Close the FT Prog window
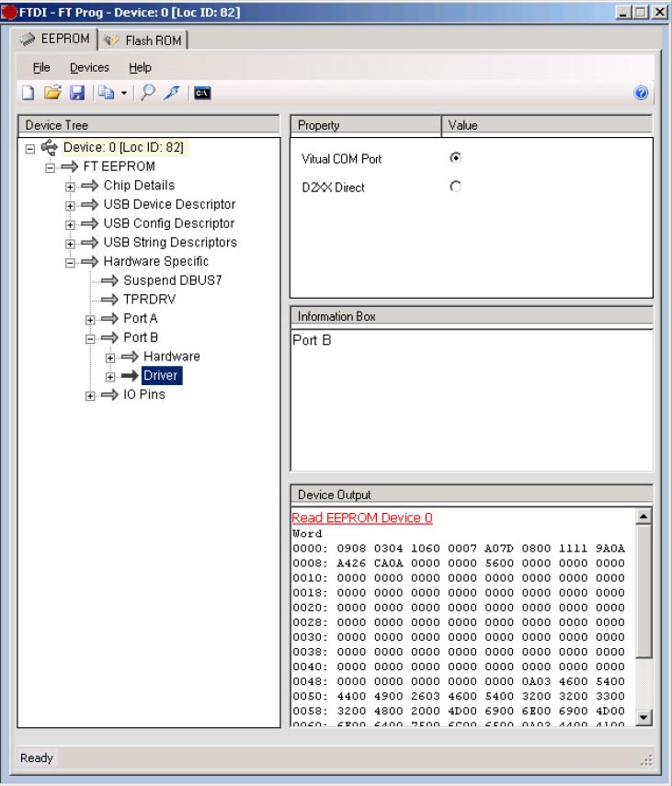Viewport: 672px width, 786px height. click(x=659, y=12)
